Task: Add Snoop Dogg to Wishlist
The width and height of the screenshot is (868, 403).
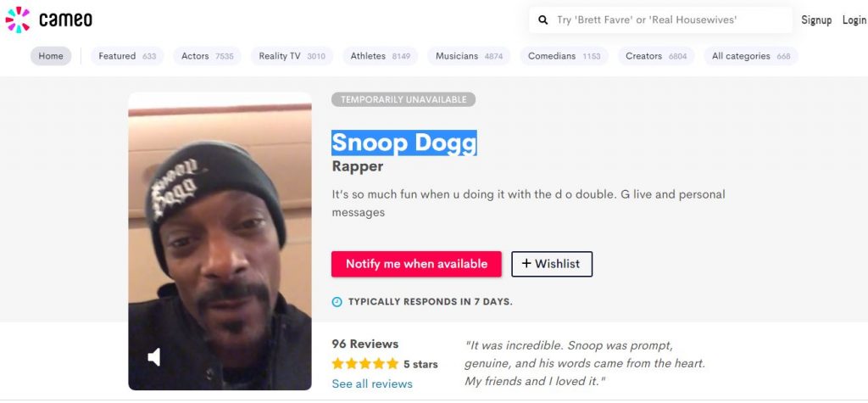Action: [x=552, y=264]
